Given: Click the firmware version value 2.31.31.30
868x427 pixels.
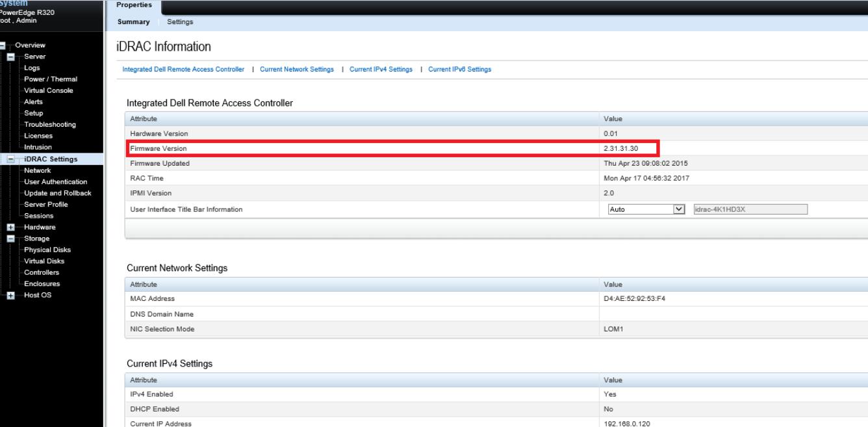Looking at the screenshot, I should (x=620, y=149).
